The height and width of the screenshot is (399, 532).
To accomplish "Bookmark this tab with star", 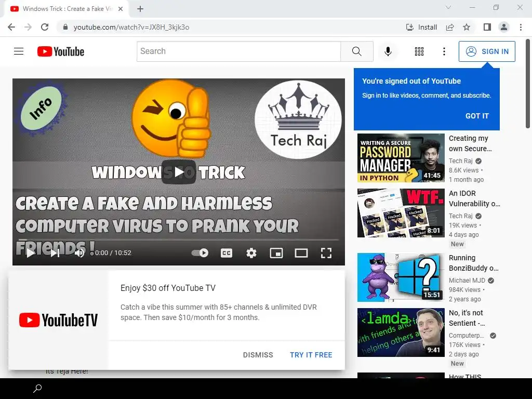I will tap(467, 27).
